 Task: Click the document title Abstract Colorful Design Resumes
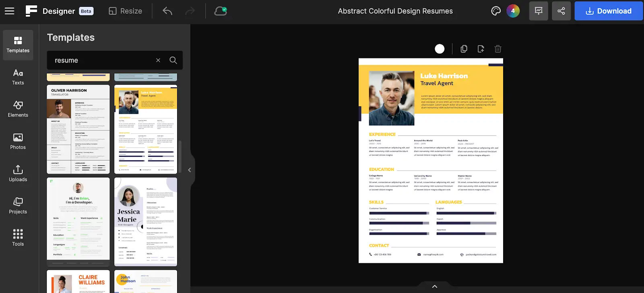[395, 11]
